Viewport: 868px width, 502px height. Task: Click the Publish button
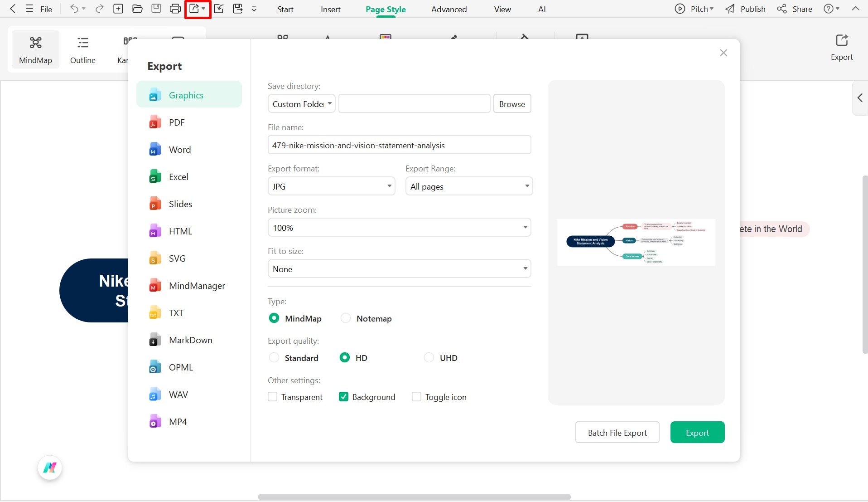(745, 9)
